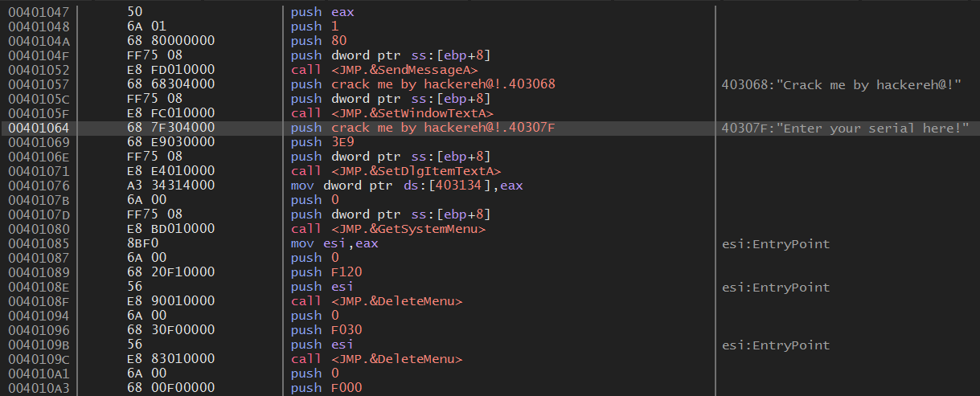980x396 pixels.
Task: Select 'push 1' instruction
Action: point(314,26)
